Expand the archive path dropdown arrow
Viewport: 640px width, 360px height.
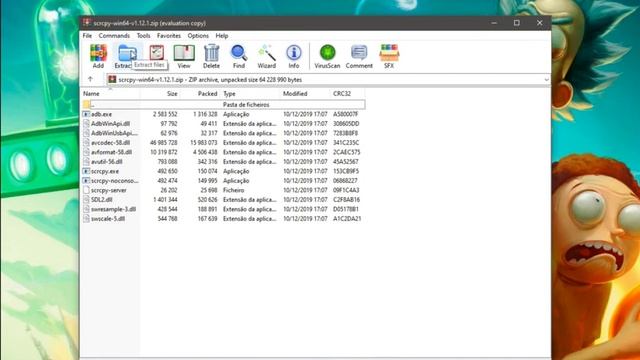(547, 80)
